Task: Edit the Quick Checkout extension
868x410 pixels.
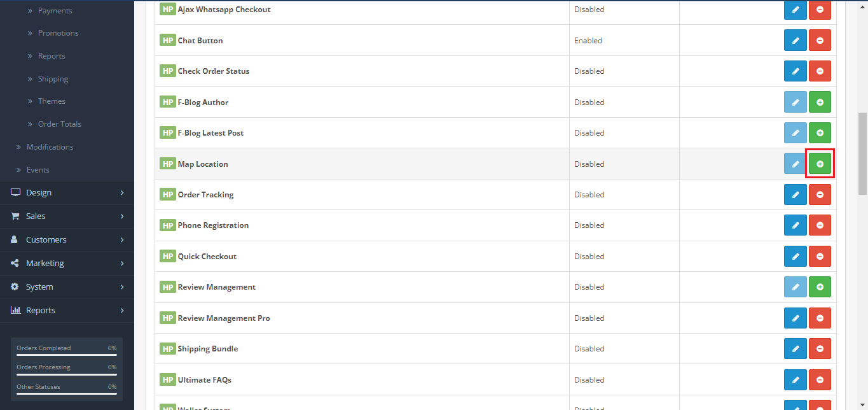Action: [x=795, y=257]
